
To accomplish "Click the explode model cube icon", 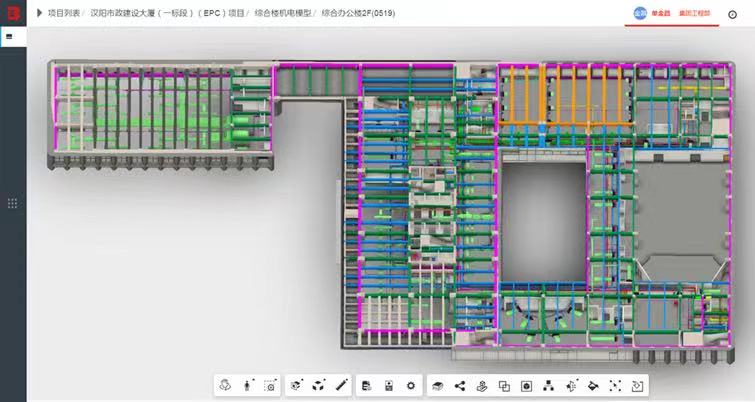I will 319,385.
